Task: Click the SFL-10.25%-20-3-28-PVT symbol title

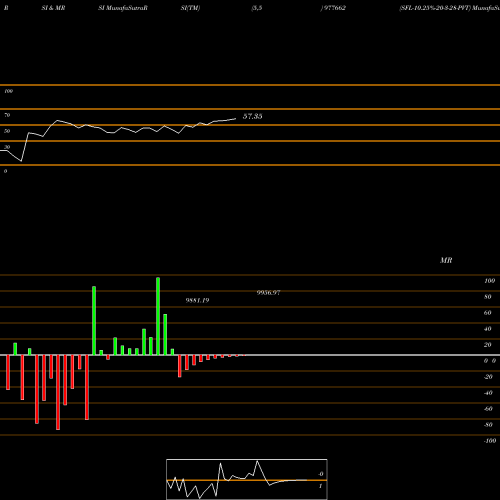Action: (x=435, y=8)
